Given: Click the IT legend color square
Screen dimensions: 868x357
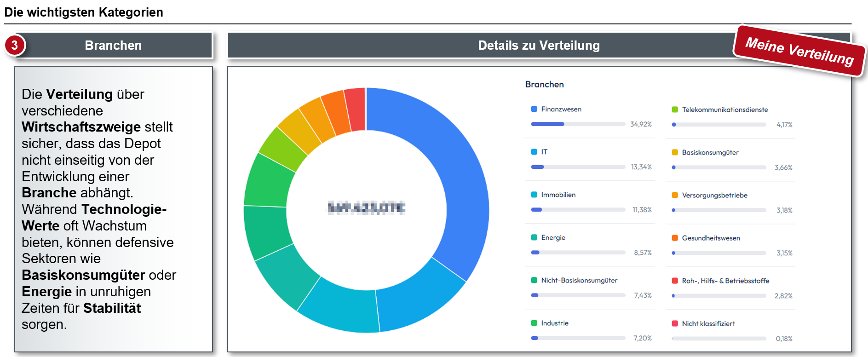Looking at the screenshot, I should 534,152.
